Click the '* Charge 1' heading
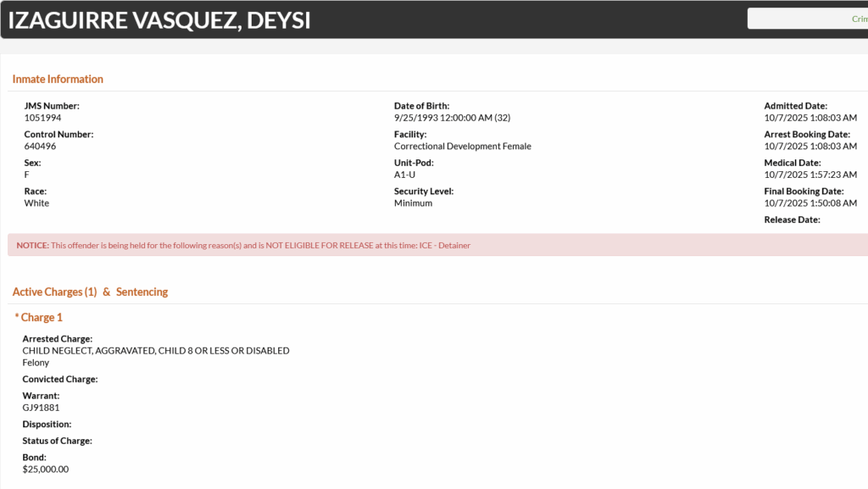 tap(39, 317)
